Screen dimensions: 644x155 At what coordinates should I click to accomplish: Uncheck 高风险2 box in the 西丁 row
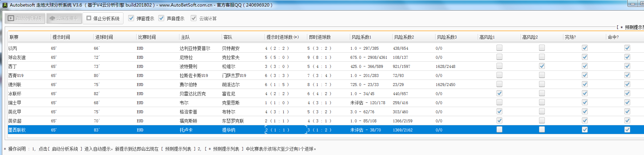coord(542,66)
